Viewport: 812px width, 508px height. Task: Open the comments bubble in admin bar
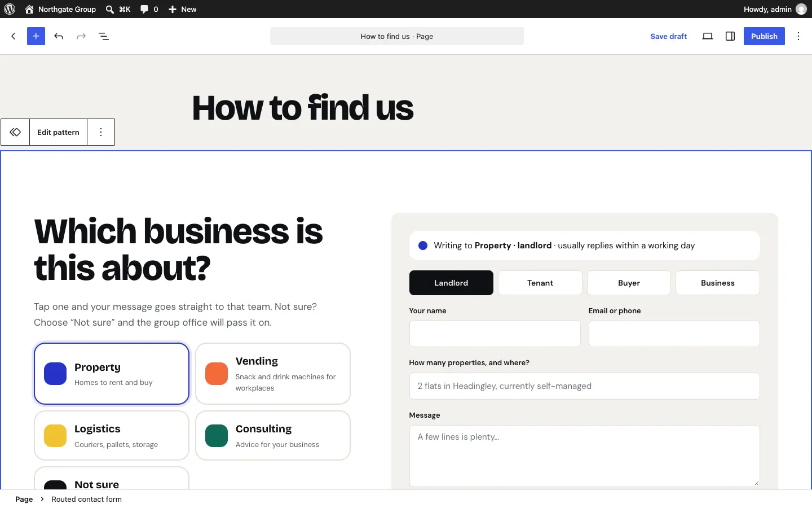(149, 9)
